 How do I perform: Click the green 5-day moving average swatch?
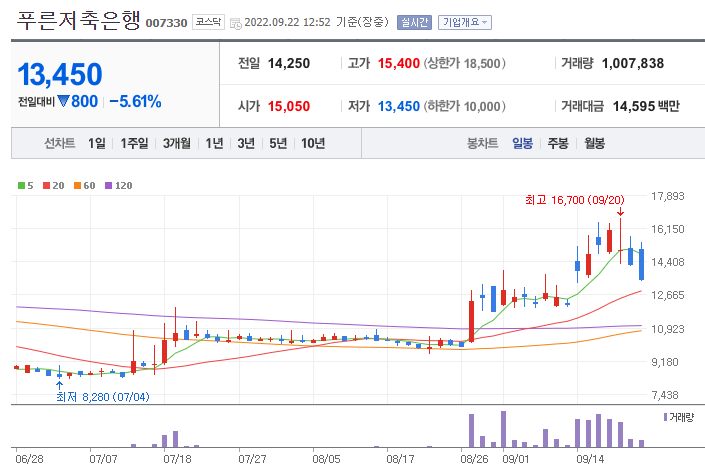[x=21, y=186]
